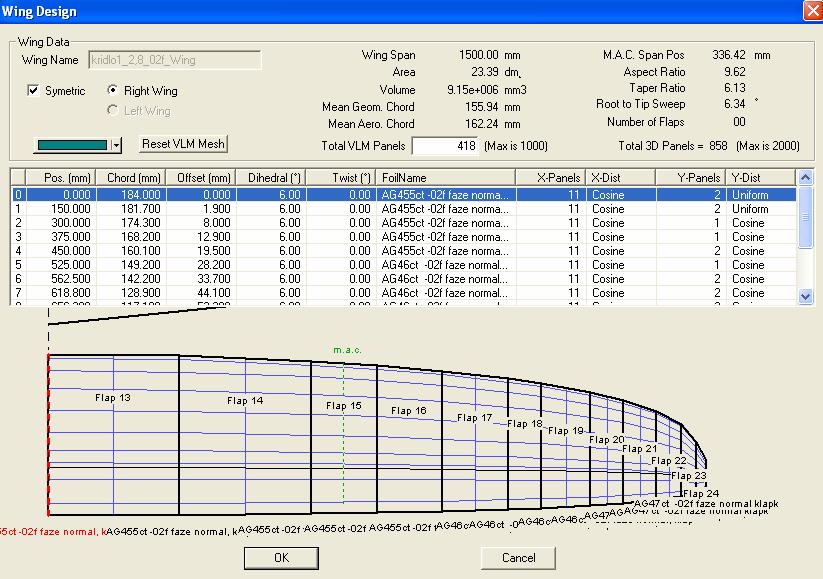The width and height of the screenshot is (823, 579).
Task: Click the Aspect Ratio value 9.62
Action: click(x=735, y=71)
